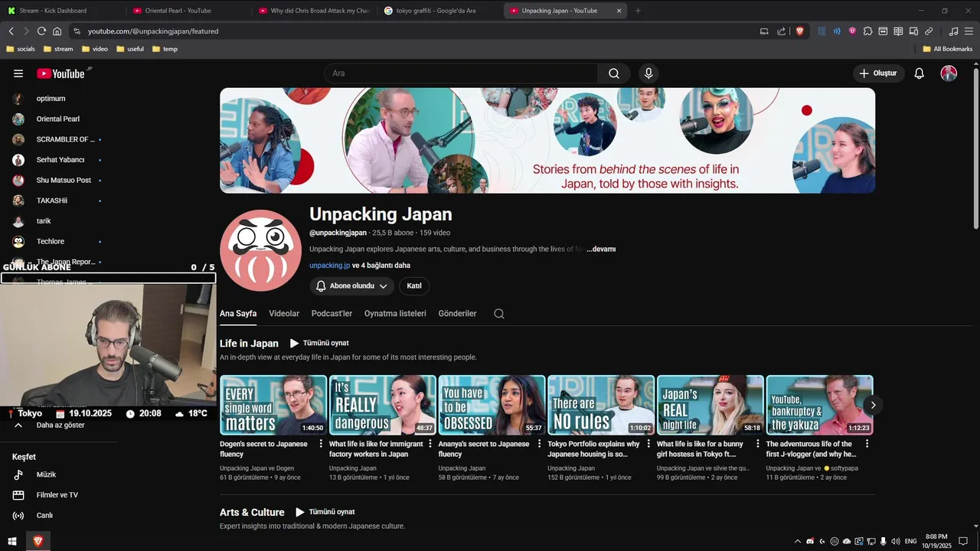
Task: Focus the YouTube Ara search box
Action: tap(461, 73)
